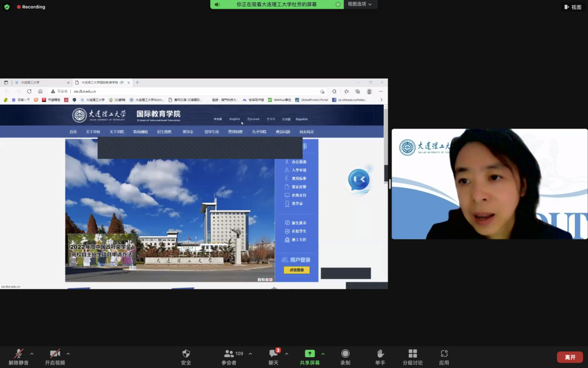Click the 2022年度中国政府奖学金 banner thumbnail
The height and width of the screenshot is (368, 588).
tap(101, 250)
